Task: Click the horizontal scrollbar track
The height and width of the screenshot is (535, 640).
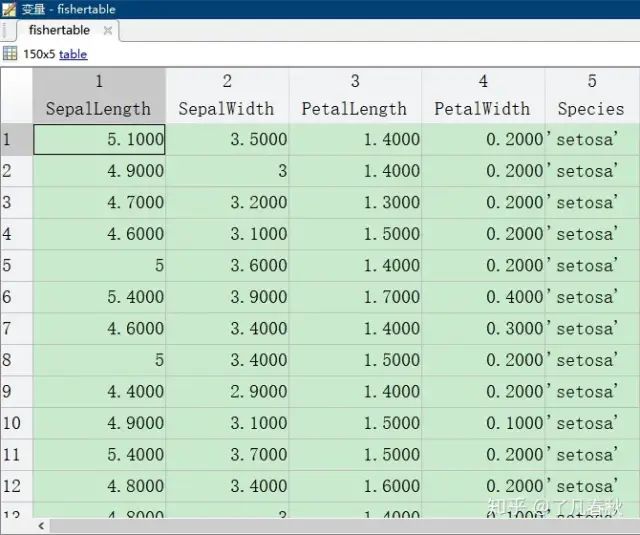Action: (x=344, y=526)
